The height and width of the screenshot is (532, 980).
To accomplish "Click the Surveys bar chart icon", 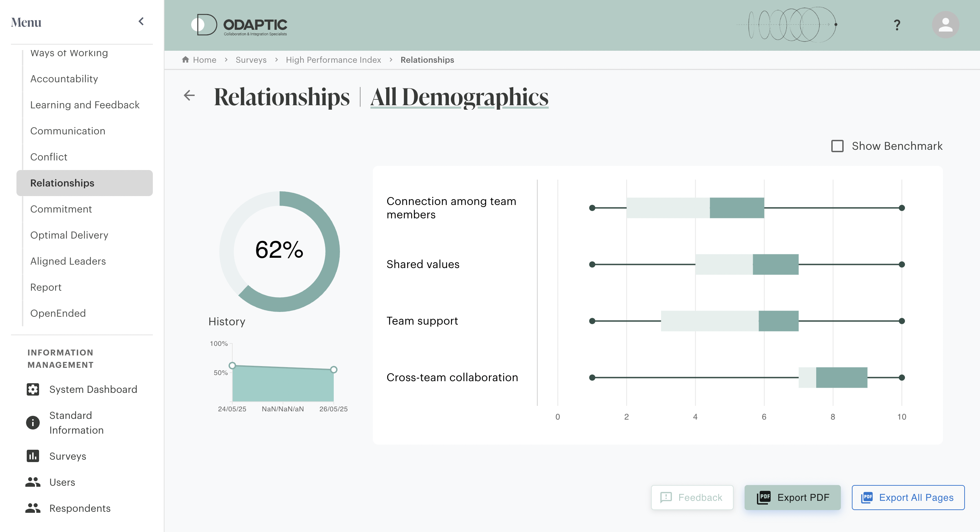I will pos(33,456).
